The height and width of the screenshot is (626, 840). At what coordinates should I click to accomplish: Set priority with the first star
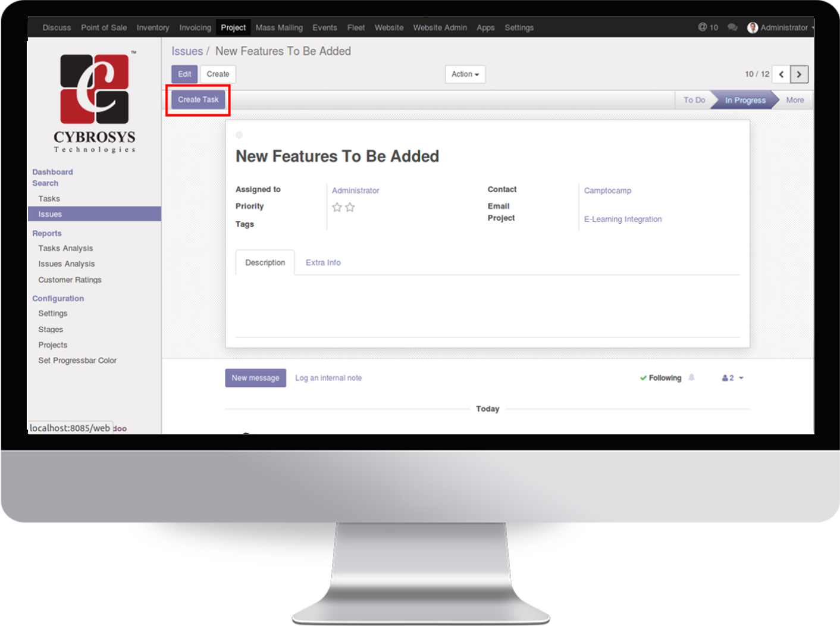click(x=337, y=207)
